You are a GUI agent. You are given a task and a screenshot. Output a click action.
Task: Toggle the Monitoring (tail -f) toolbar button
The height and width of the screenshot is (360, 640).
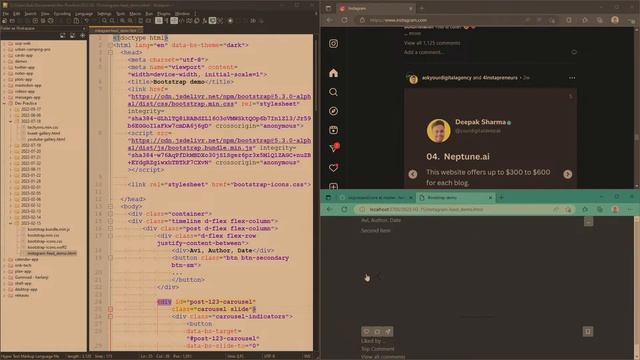220,21
